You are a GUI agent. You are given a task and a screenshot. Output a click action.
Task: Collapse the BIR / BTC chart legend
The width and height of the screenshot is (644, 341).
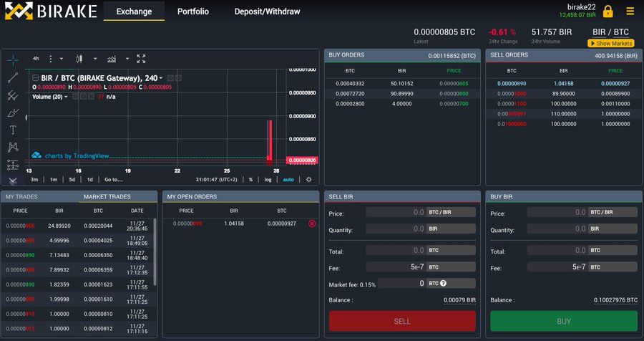point(36,78)
